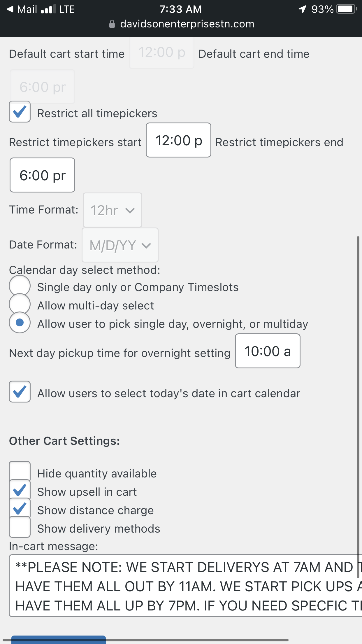Disable Show distance charge option
Screen dimensions: 362x644
coord(20,509)
